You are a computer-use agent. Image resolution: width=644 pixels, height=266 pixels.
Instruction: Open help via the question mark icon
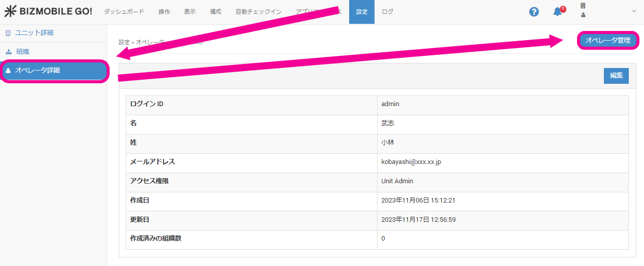534,12
